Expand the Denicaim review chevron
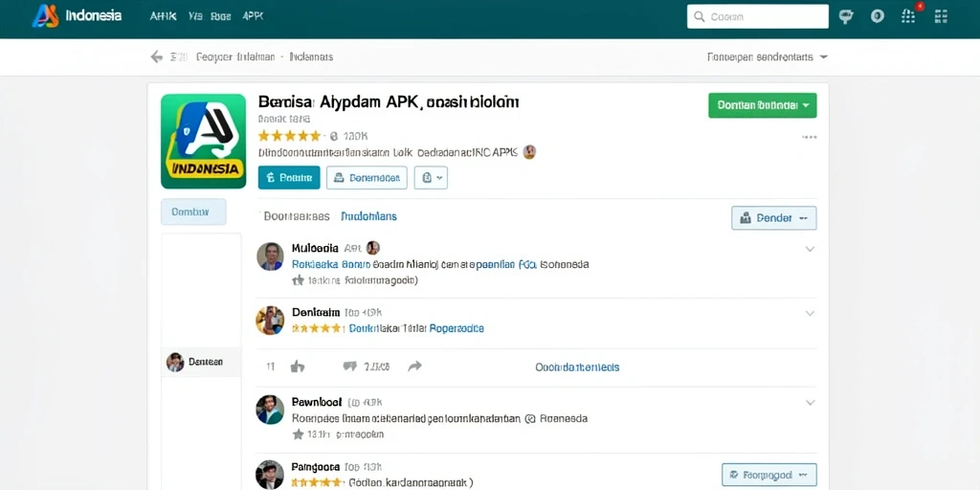 [810, 313]
